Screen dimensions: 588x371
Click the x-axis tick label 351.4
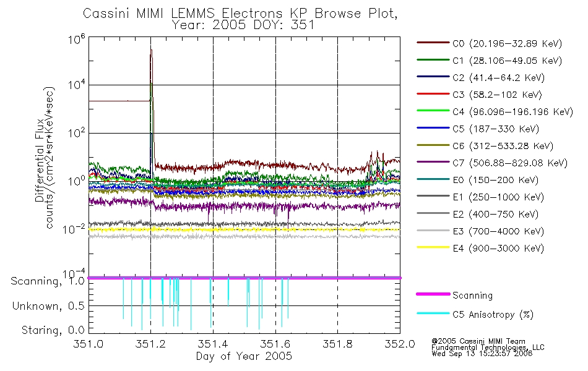point(213,344)
